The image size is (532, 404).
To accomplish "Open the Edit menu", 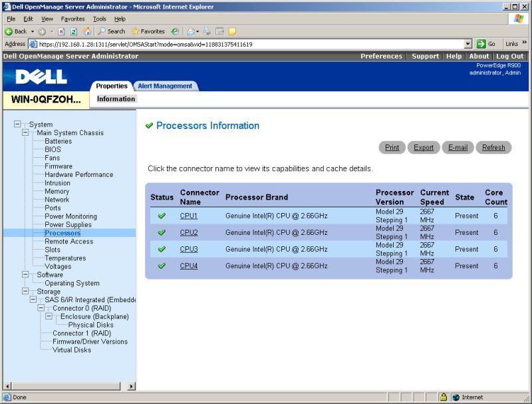I will tap(28, 19).
